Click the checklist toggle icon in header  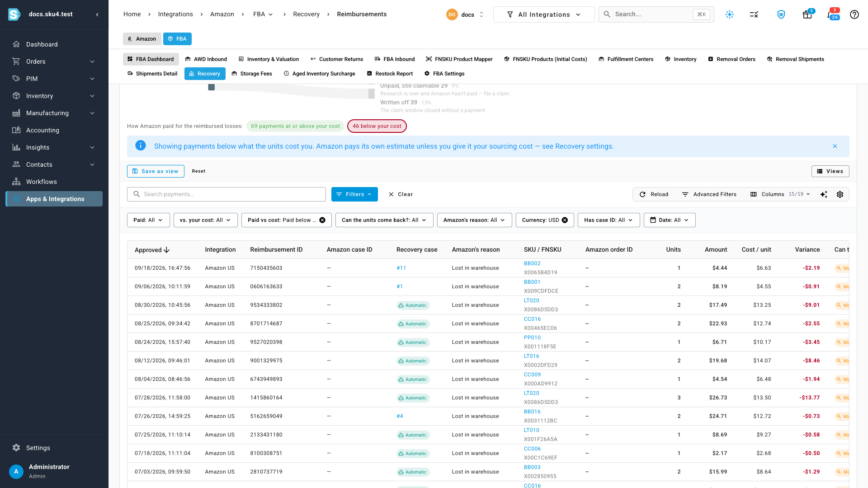tap(754, 14)
